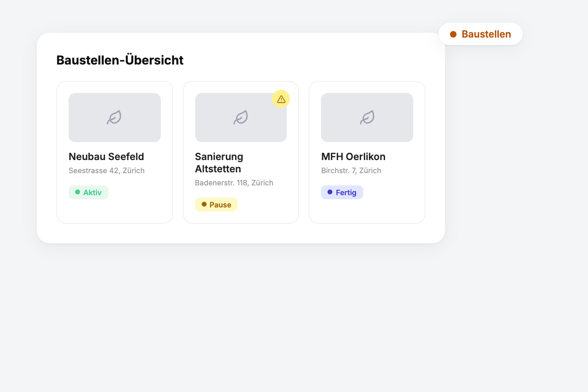Image resolution: width=588 pixels, height=392 pixels.
Task: Open the Sanierung Altstetten project title
Action: pos(219,163)
